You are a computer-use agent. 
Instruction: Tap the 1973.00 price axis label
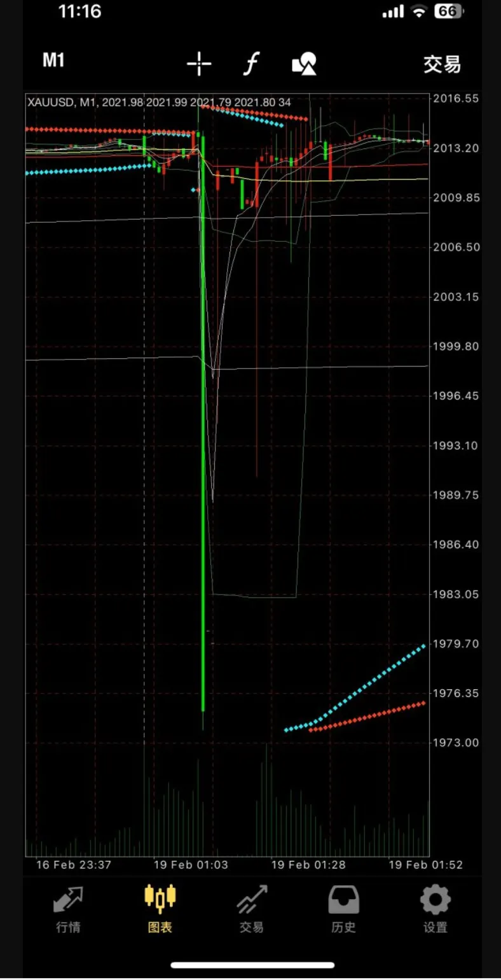456,744
